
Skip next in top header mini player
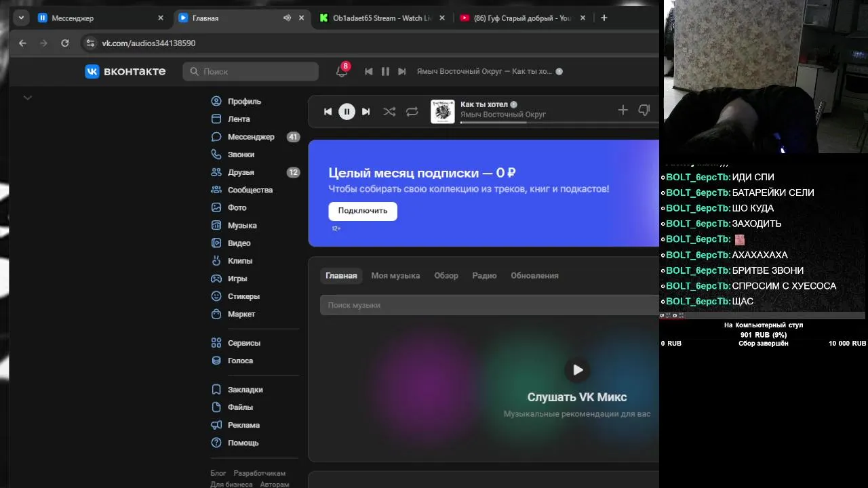pos(401,71)
